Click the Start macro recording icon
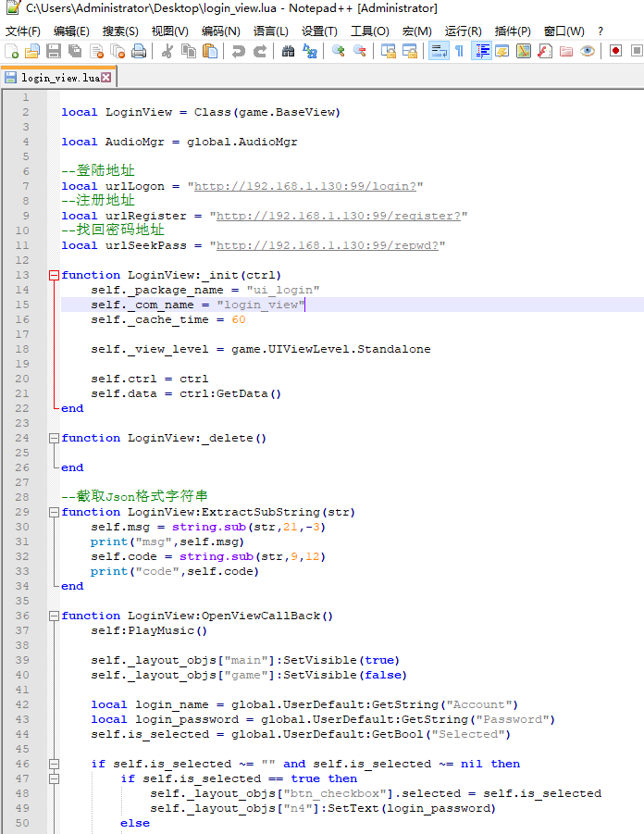The height and width of the screenshot is (834, 644). coord(615,51)
